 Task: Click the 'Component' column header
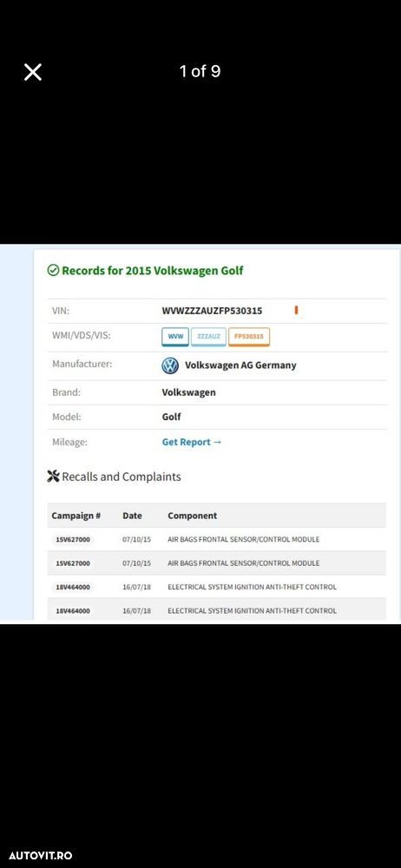[192, 516]
